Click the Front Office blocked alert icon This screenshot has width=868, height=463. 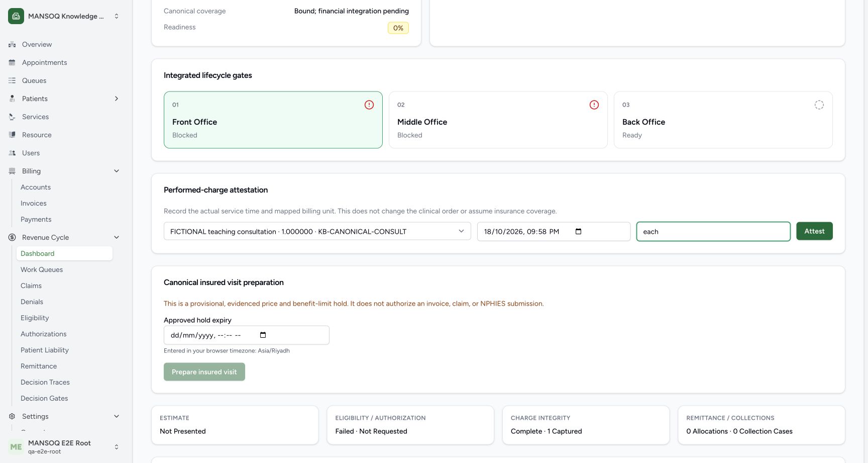point(369,105)
